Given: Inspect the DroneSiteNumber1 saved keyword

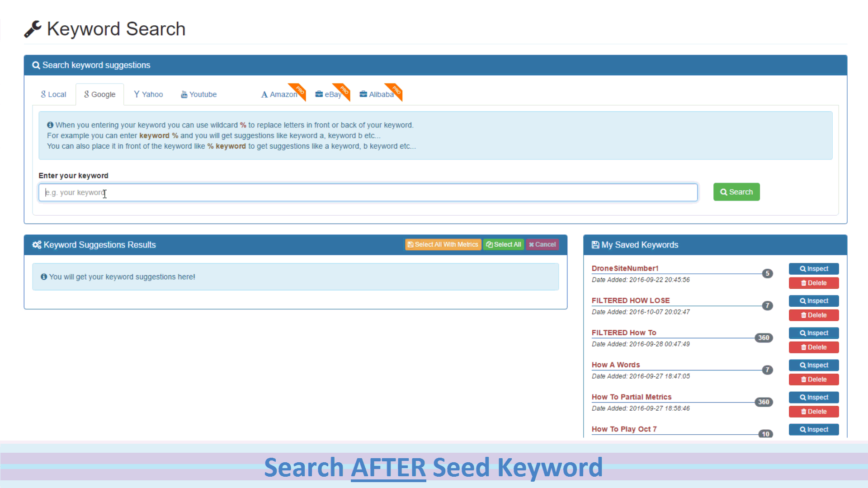Looking at the screenshot, I should coord(814,269).
